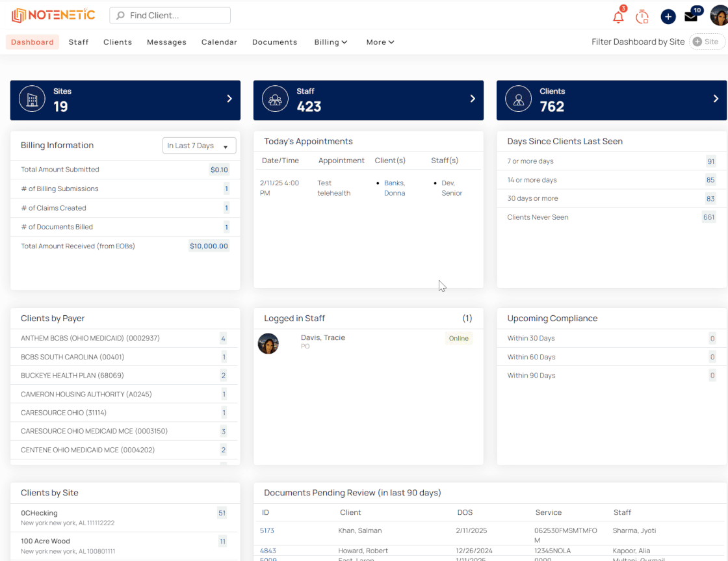Viewport: 728px width, 561px height.
Task: Expand the Billing menu dropdown
Action: [x=331, y=42]
